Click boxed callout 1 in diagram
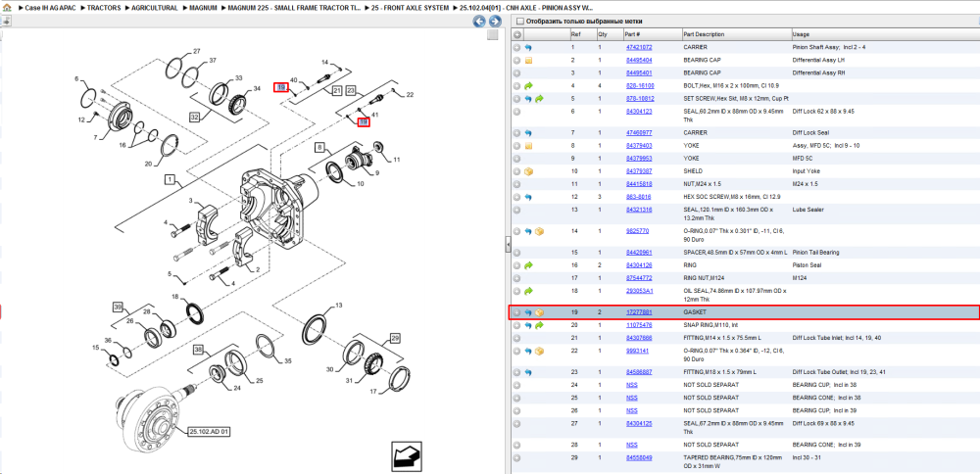 click(170, 179)
